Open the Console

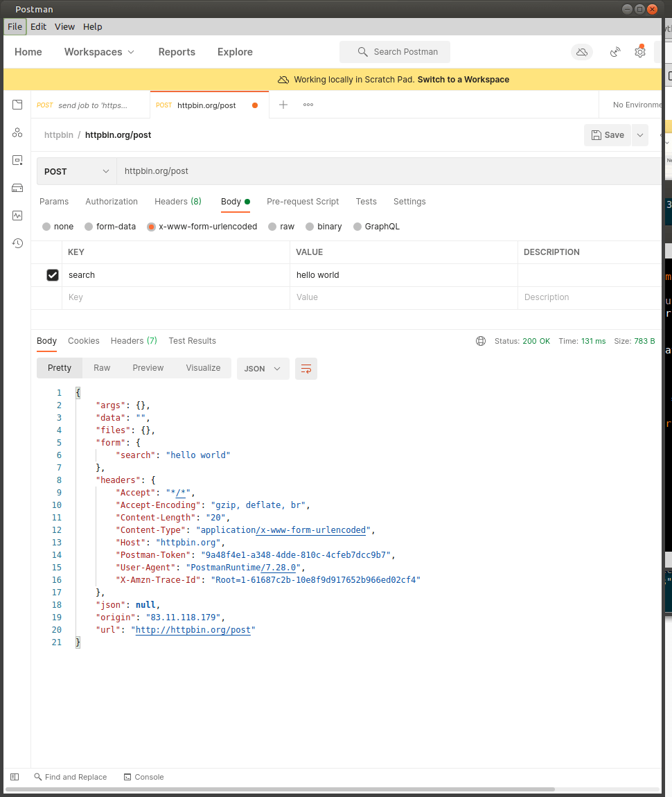tap(143, 777)
